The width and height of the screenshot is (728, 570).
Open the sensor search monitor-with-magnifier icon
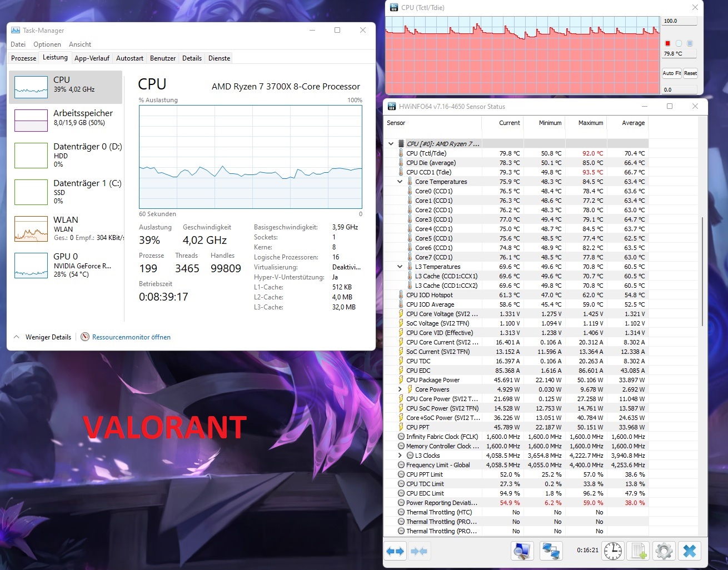(522, 551)
